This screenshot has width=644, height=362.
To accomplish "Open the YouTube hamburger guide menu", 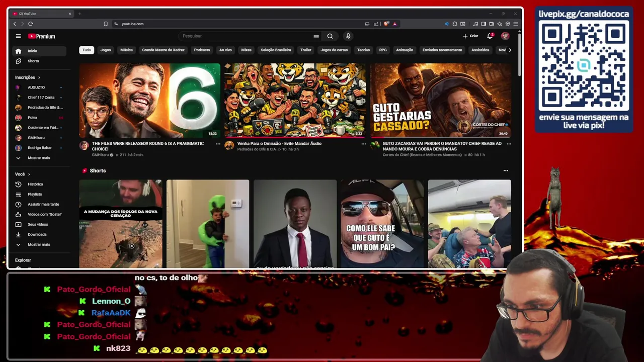I will click(x=18, y=36).
